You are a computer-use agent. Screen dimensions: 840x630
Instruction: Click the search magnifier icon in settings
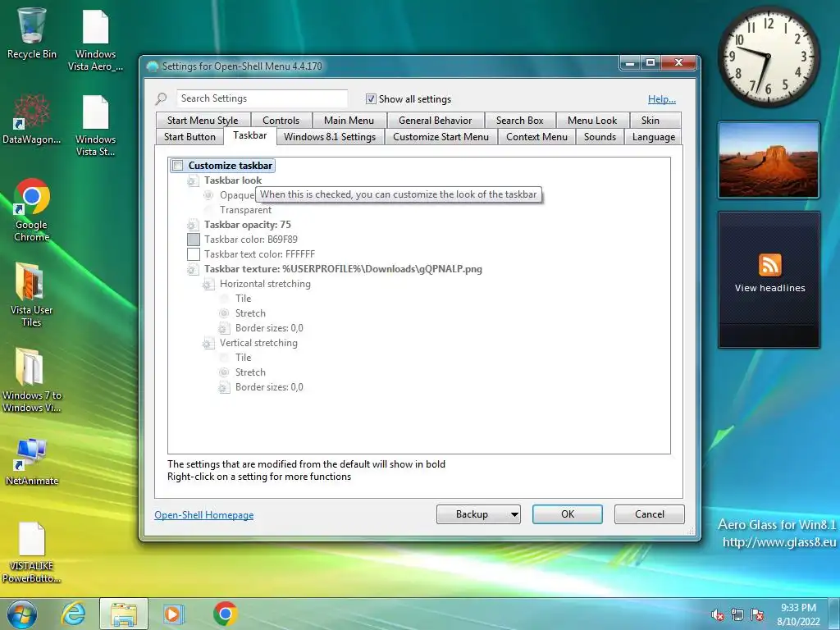[x=162, y=98]
